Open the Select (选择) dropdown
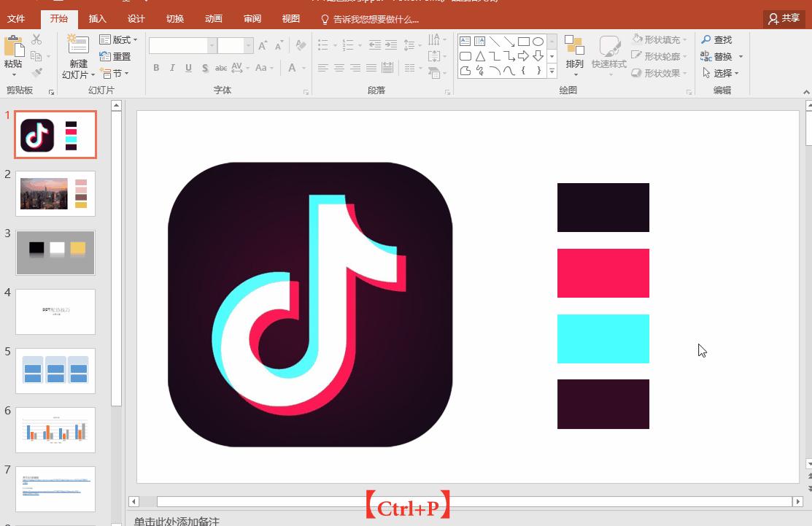 (721, 73)
